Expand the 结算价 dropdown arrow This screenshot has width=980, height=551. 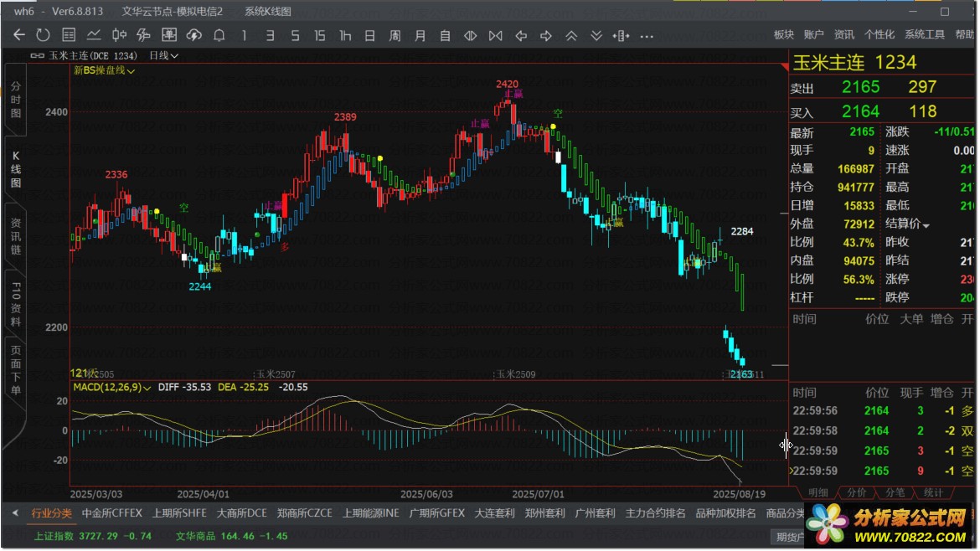(x=926, y=225)
